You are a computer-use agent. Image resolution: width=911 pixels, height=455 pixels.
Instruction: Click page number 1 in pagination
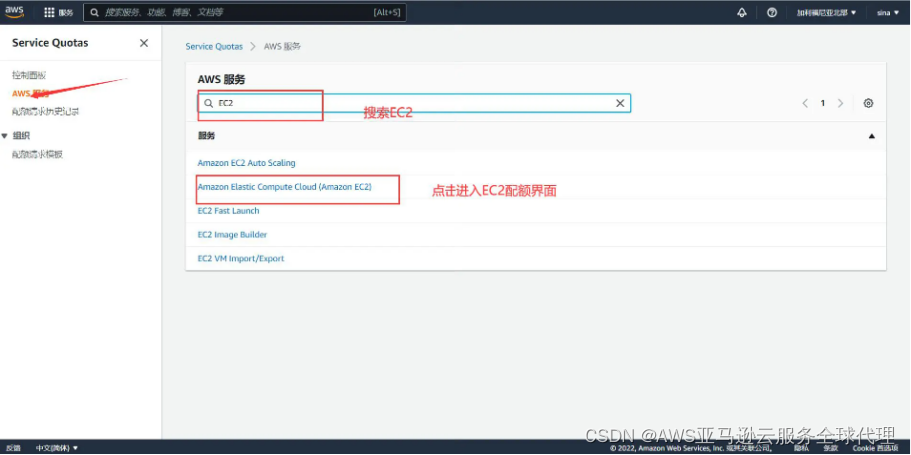(x=823, y=103)
